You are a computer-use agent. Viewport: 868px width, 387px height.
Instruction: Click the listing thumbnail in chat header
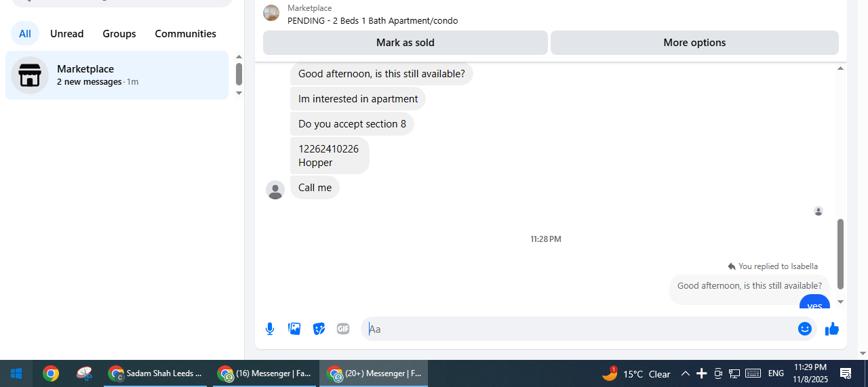271,13
